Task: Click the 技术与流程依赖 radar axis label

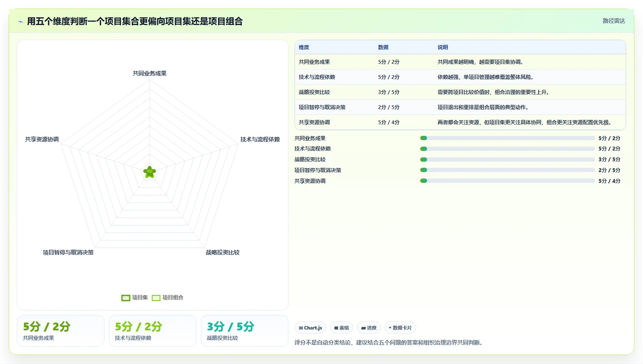Action: coord(260,139)
